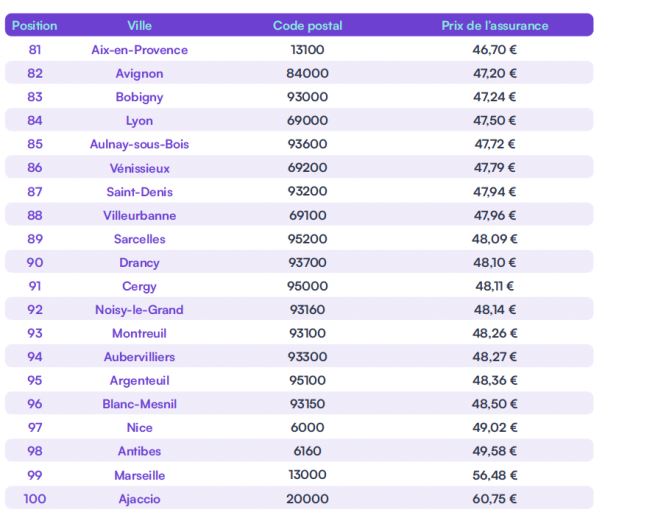Select postal code 95200 for Sarcelles
The width and height of the screenshot is (647, 532).
tap(307, 239)
